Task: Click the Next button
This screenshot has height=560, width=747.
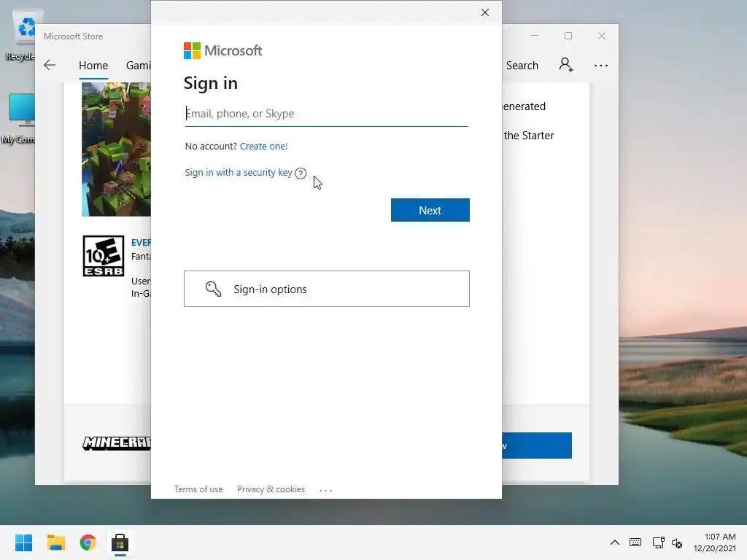Action: [430, 210]
